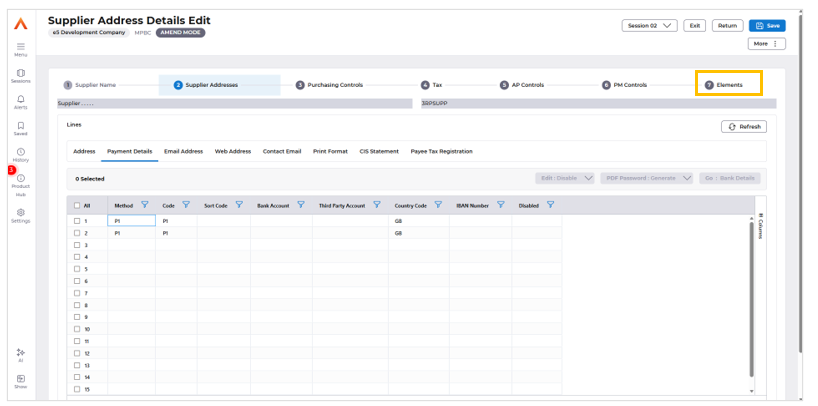This screenshot has width=818, height=406.
Task: Switch to the CIS Statement tab
Action: point(379,151)
